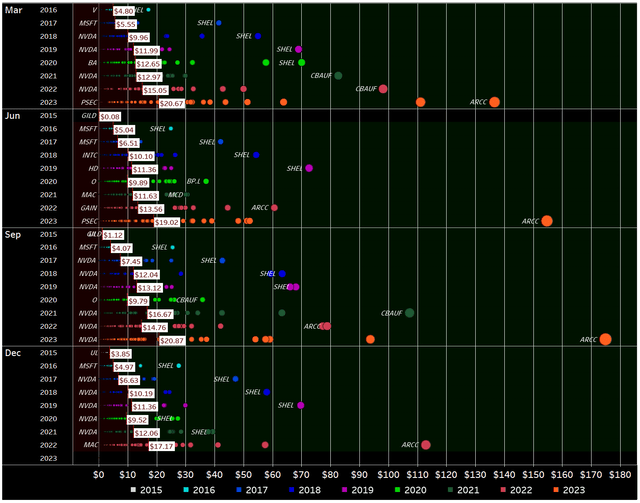Expand the Dec quarter section header
Screen dimensions: 640x503
tap(13, 352)
